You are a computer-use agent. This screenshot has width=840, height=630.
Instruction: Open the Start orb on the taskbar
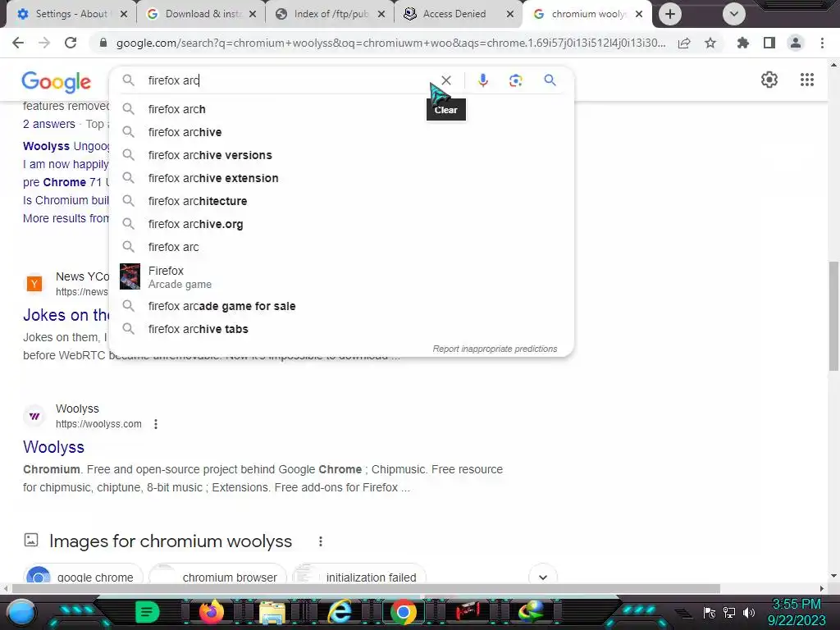click(21, 612)
